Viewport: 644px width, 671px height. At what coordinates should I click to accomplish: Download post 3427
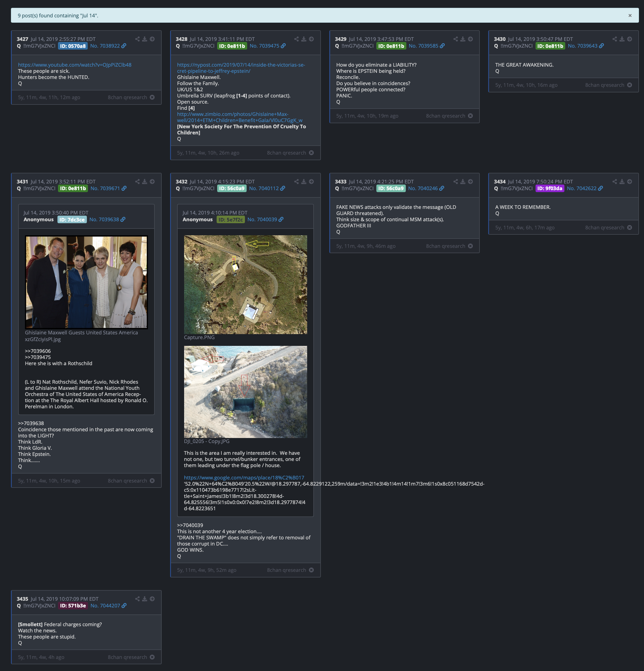click(145, 39)
